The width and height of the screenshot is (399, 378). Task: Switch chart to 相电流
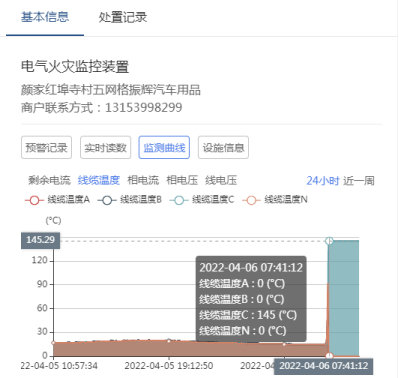(x=143, y=180)
